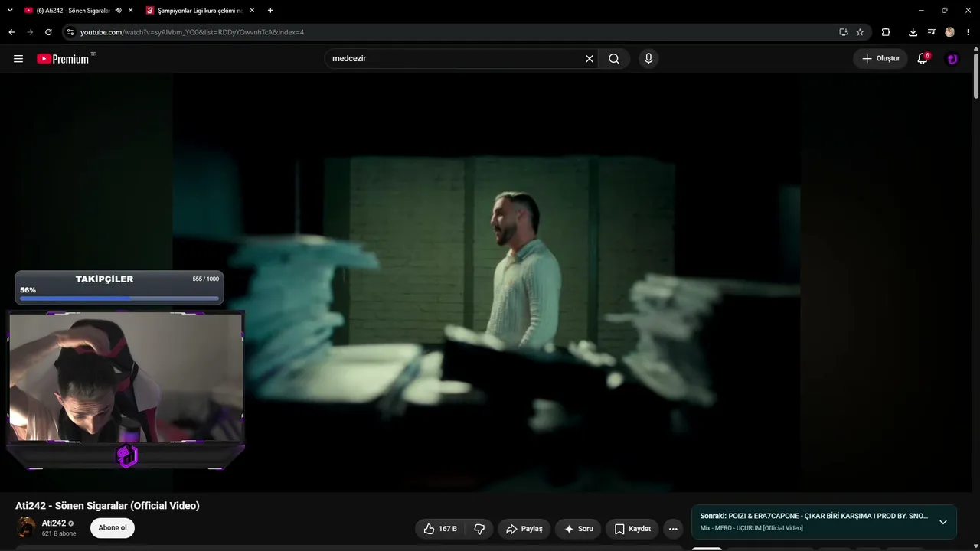This screenshot has height=551, width=980.
Task: Open more actions three-dot menu
Action: click(673, 529)
